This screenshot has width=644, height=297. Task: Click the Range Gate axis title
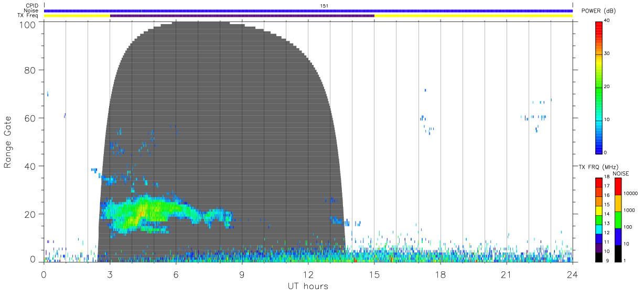tap(8, 142)
